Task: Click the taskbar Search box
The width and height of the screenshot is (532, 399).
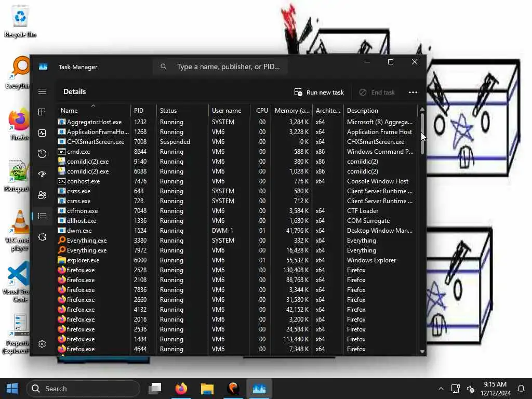Action: [83, 389]
